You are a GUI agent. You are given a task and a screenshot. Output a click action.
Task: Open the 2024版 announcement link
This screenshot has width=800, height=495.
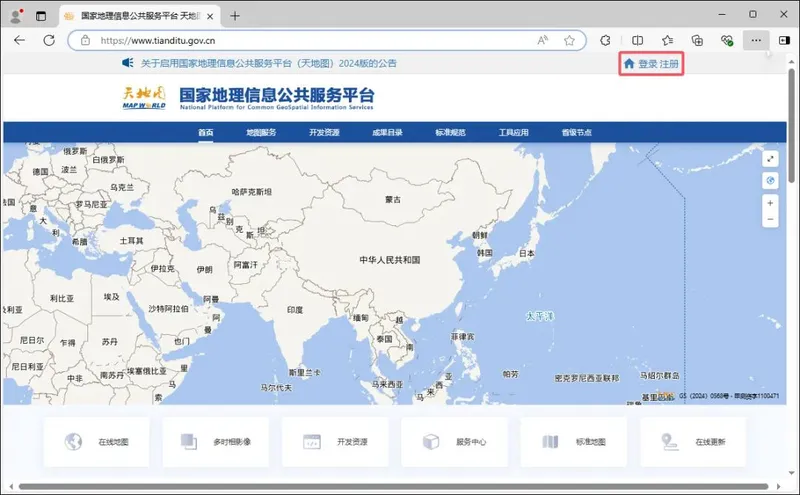coord(268,63)
